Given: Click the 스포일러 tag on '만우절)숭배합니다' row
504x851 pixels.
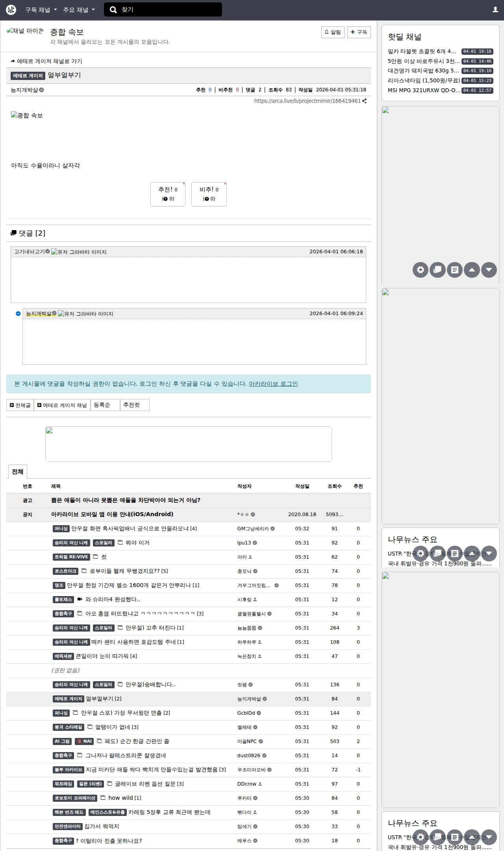Looking at the screenshot, I should 104,685.
